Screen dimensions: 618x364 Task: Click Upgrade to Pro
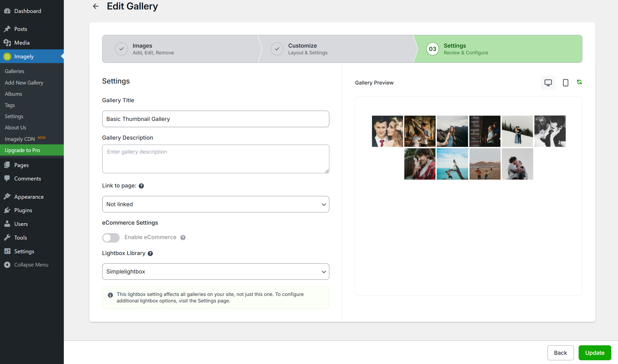[x=22, y=150]
